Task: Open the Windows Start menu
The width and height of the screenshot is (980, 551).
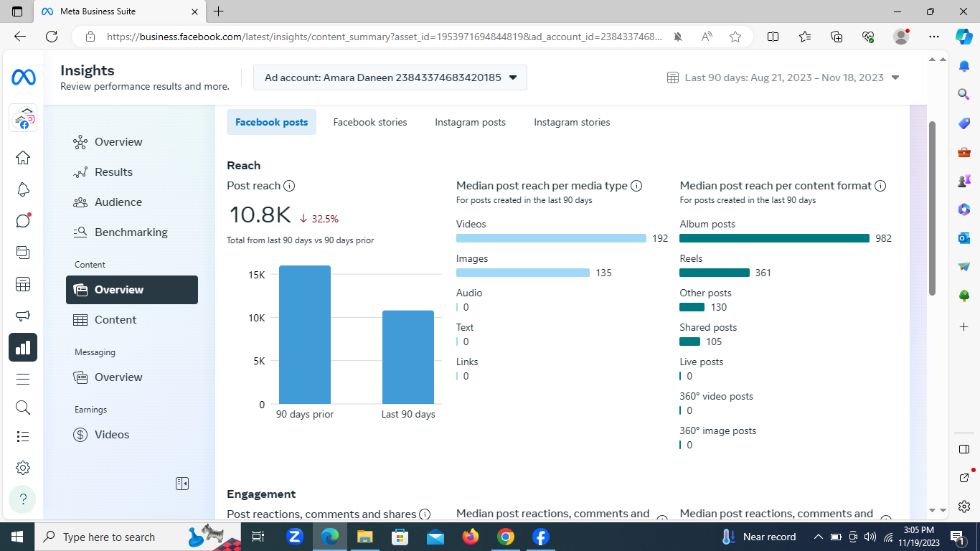Action: [x=17, y=537]
